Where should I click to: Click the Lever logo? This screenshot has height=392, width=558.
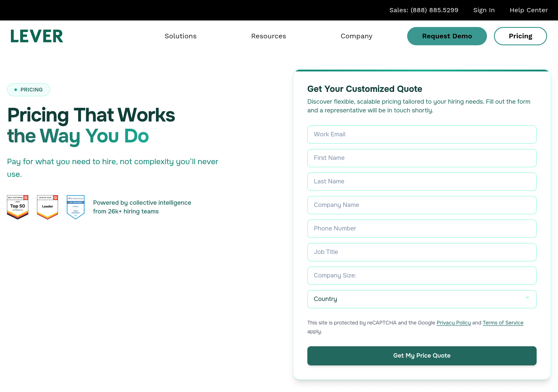coord(36,36)
